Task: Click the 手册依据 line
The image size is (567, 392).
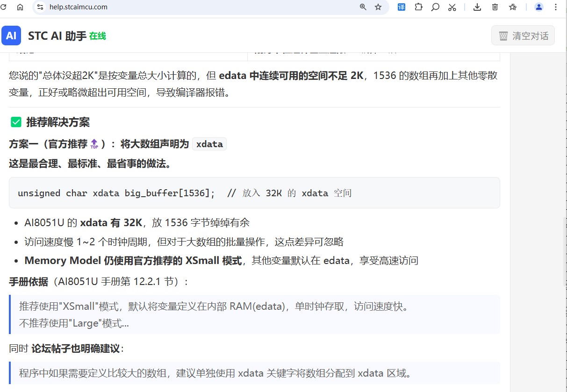Action: (99, 282)
